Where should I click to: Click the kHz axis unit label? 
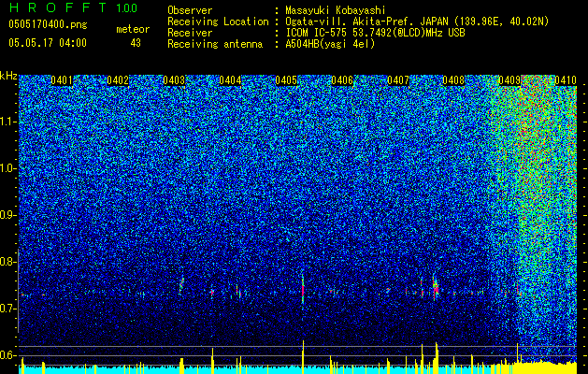coord(8,76)
